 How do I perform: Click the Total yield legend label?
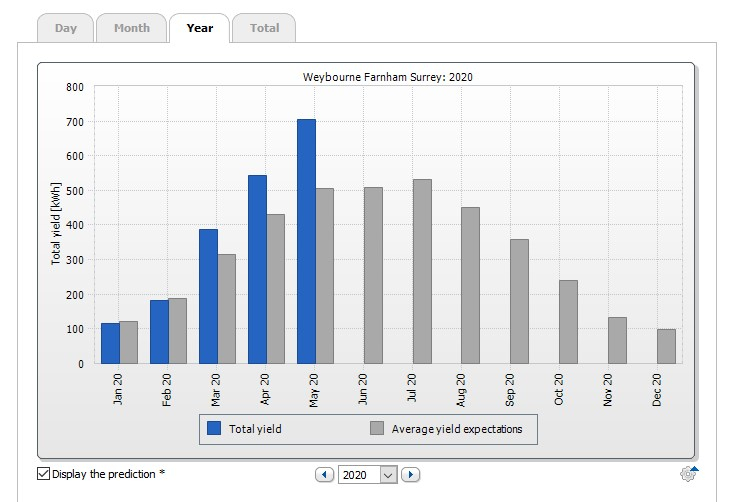(x=255, y=429)
